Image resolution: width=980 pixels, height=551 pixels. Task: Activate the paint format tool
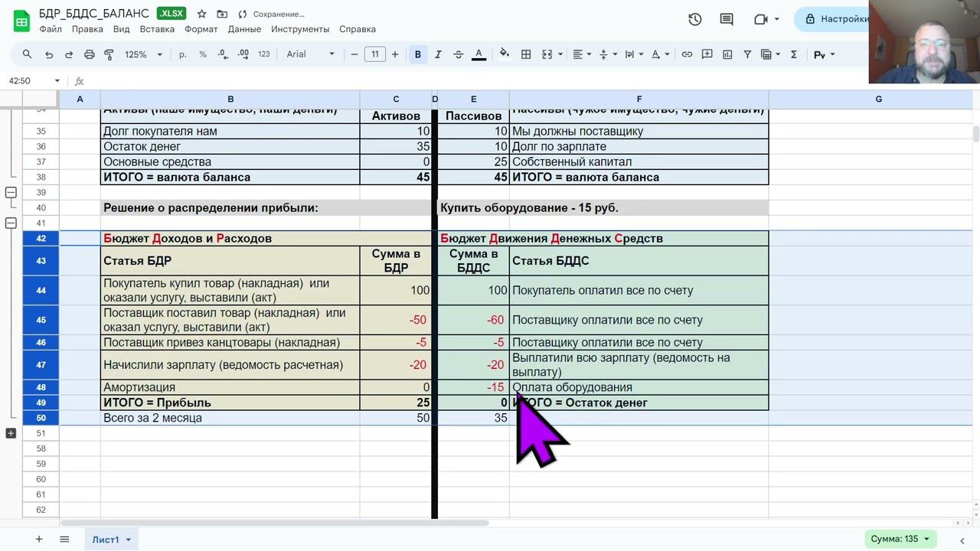pyautogui.click(x=109, y=54)
